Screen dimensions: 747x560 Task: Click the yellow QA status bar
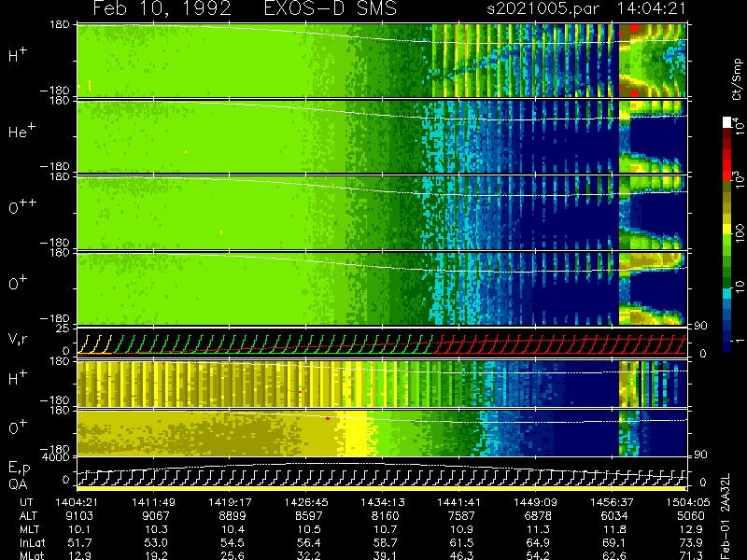click(381, 488)
